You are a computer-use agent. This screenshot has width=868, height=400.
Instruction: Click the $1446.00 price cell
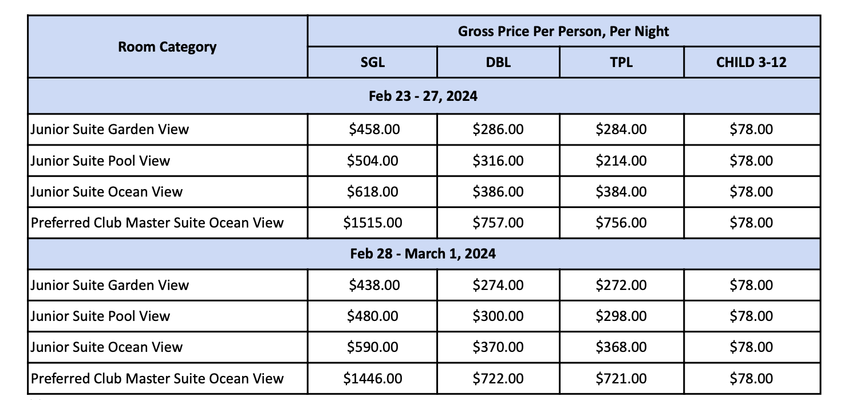coord(372,378)
